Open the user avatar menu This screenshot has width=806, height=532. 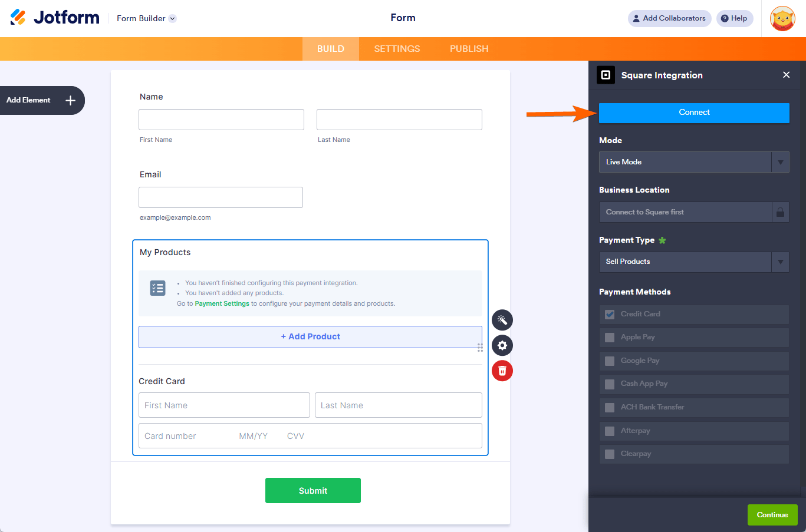click(782, 19)
